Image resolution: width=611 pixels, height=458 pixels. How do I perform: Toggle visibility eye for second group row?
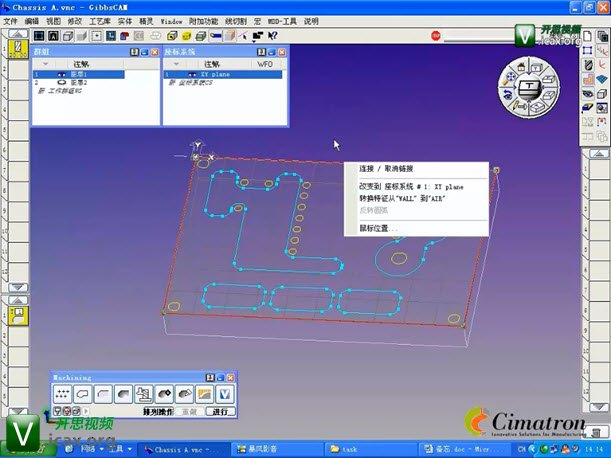tap(62, 83)
